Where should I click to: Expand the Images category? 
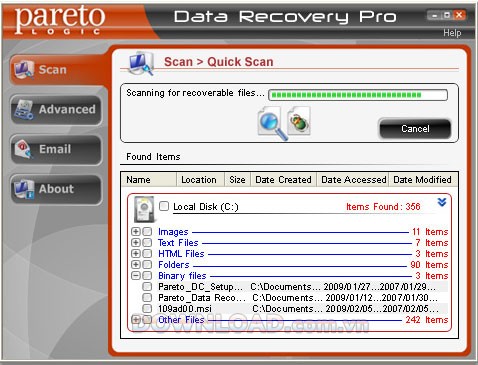135,231
